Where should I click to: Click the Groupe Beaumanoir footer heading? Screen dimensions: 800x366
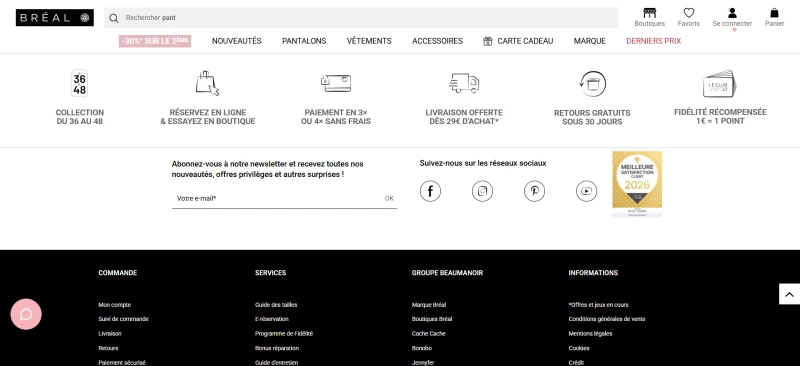tap(447, 273)
